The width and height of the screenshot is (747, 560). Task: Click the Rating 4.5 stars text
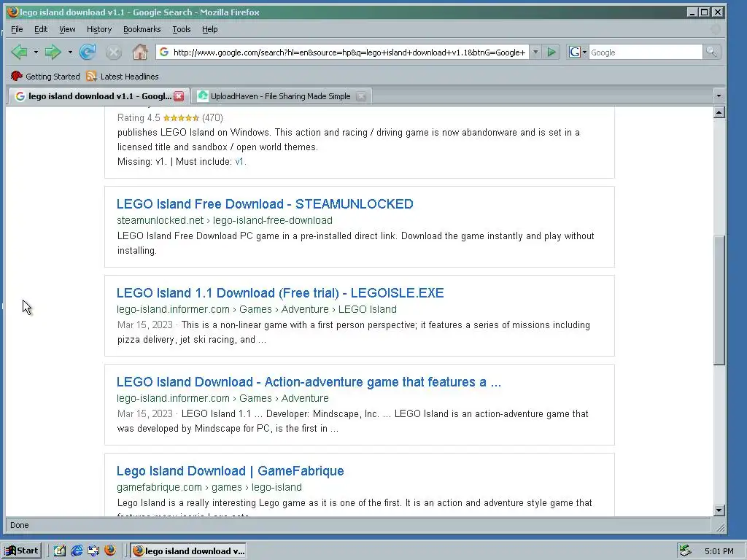[x=170, y=117]
